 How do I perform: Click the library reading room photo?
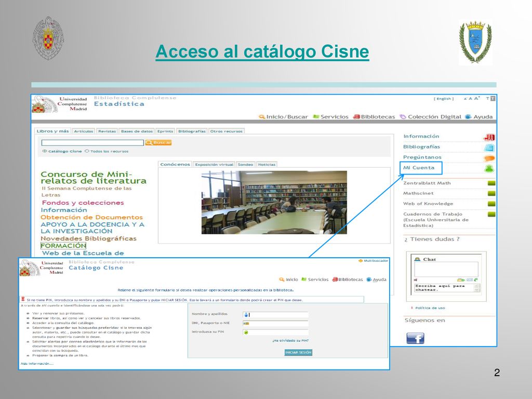pyautogui.click(x=274, y=203)
